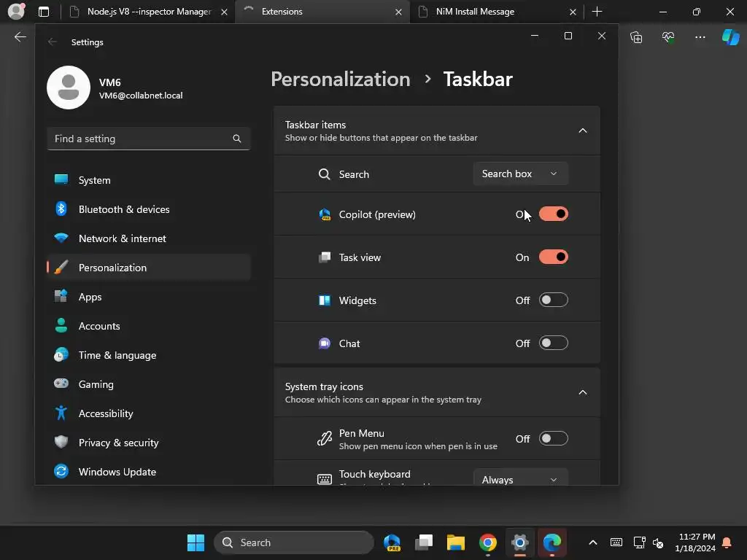Switch to Node.js V8 --inspector Manager tab
Image resolution: width=747 pixels, height=560 pixels.
point(147,12)
